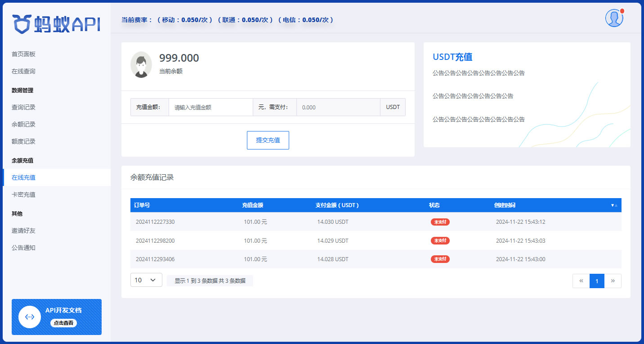
Task: Sort by 支付金额 (USDT) column header
Action: point(337,205)
